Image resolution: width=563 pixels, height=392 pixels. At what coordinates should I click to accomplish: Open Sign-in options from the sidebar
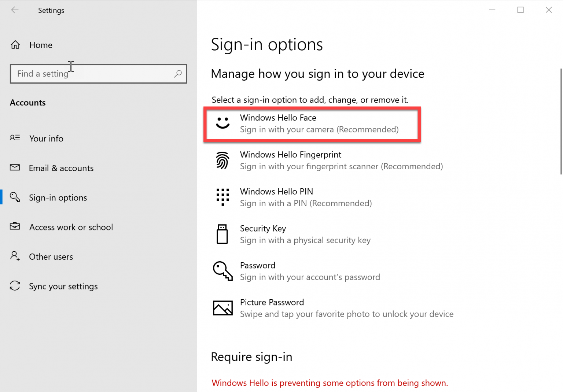click(x=58, y=197)
